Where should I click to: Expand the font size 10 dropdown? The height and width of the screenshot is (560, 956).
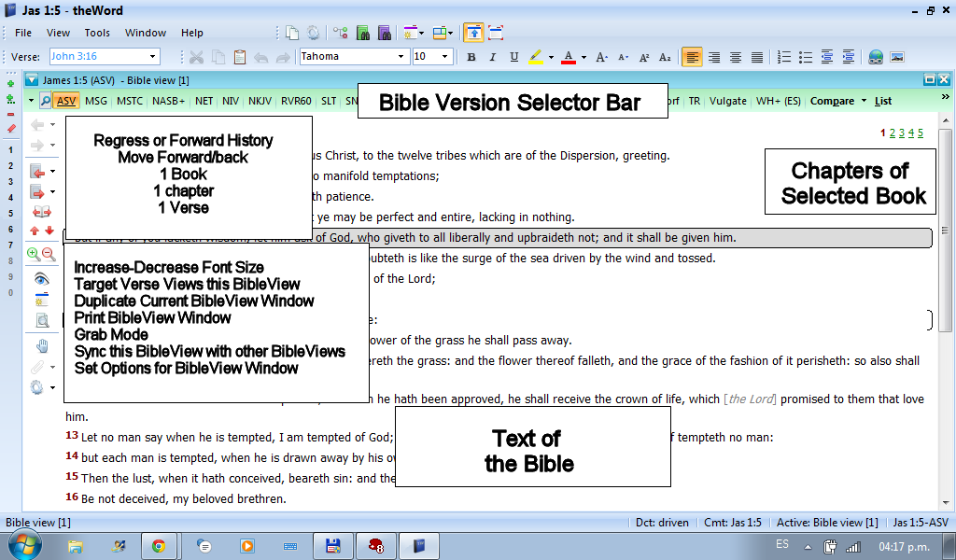(x=445, y=57)
